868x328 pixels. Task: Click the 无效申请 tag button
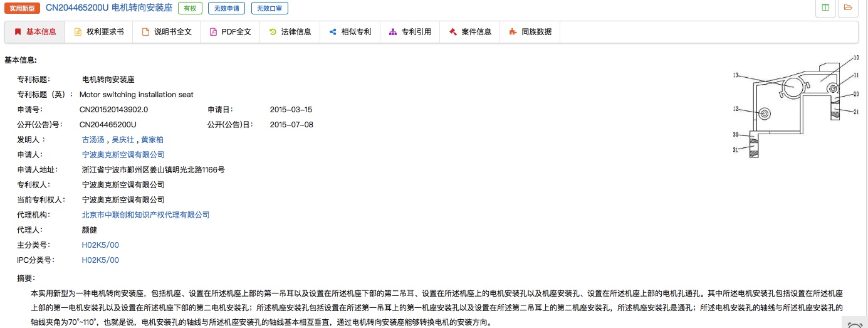tap(226, 9)
